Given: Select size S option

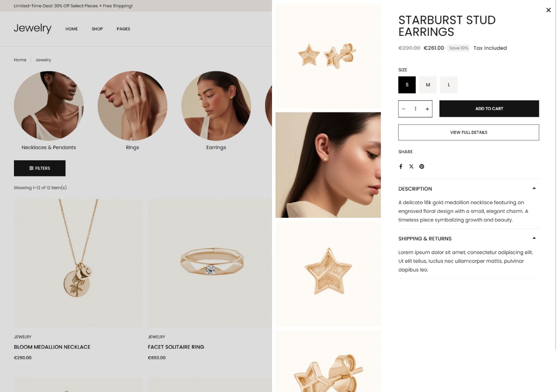Looking at the screenshot, I should [x=407, y=85].
